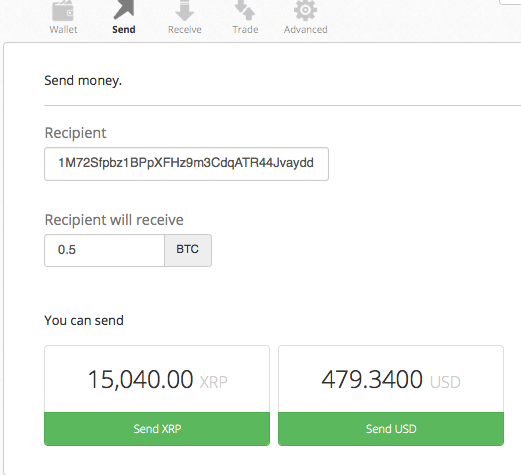Image resolution: width=521 pixels, height=475 pixels.
Task: Click the Recipient will receive label
Action: (x=114, y=220)
